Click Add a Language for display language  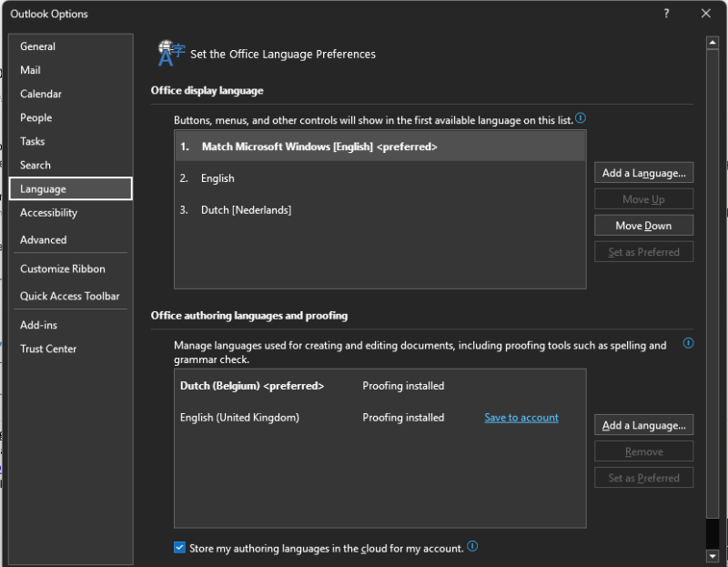[643, 173]
